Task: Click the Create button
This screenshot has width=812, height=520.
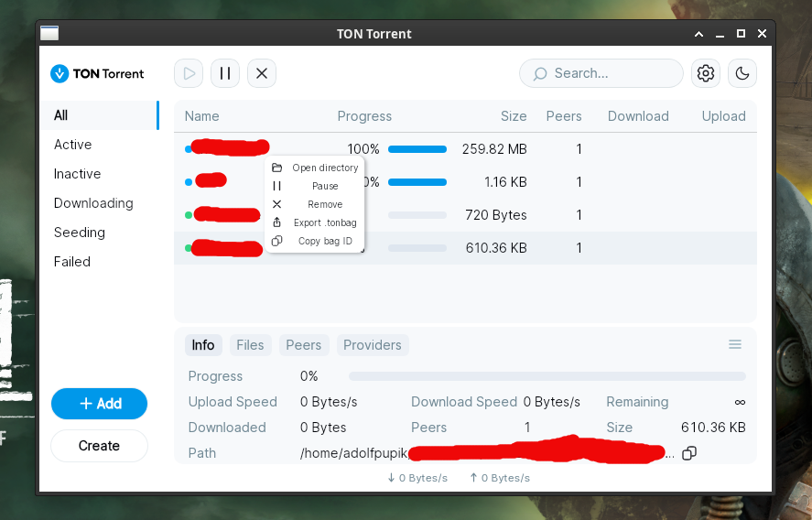Action: (99, 446)
